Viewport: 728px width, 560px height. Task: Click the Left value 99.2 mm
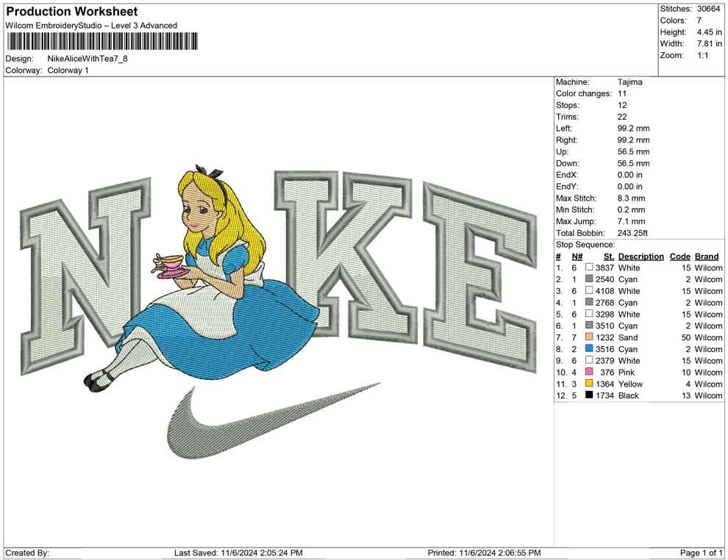(x=633, y=129)
